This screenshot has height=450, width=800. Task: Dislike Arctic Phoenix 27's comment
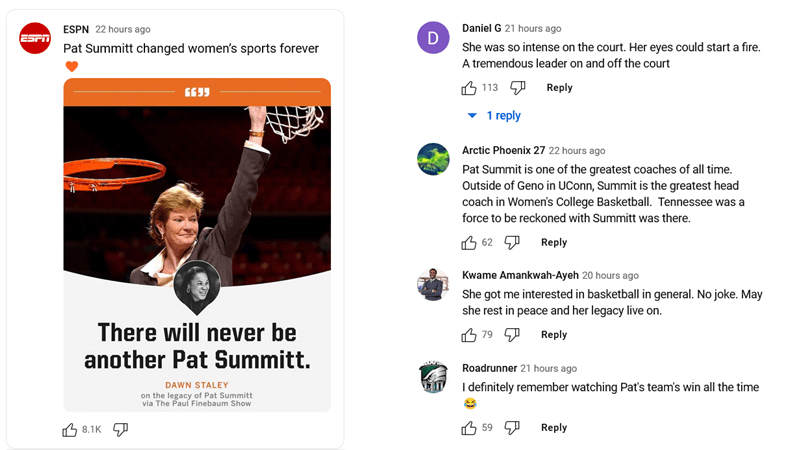point(512,242)
